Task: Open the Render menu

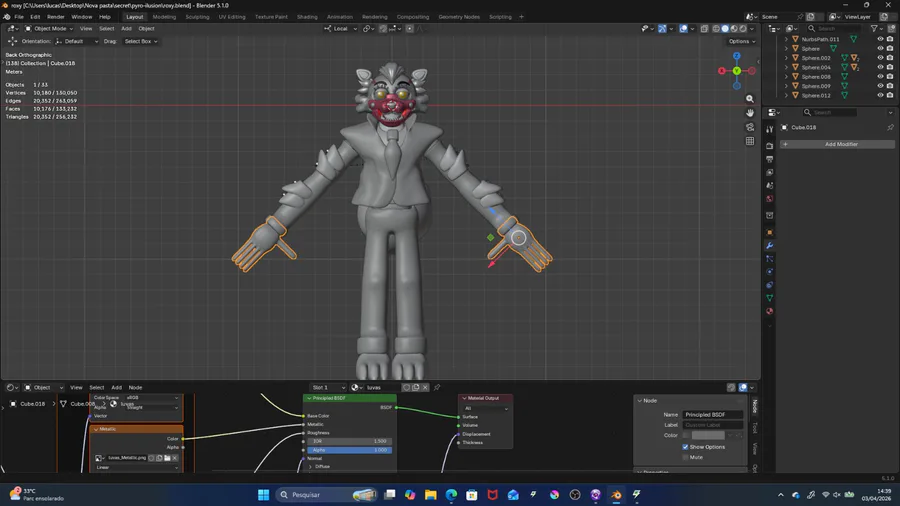Action: click(x=56, y=17)
